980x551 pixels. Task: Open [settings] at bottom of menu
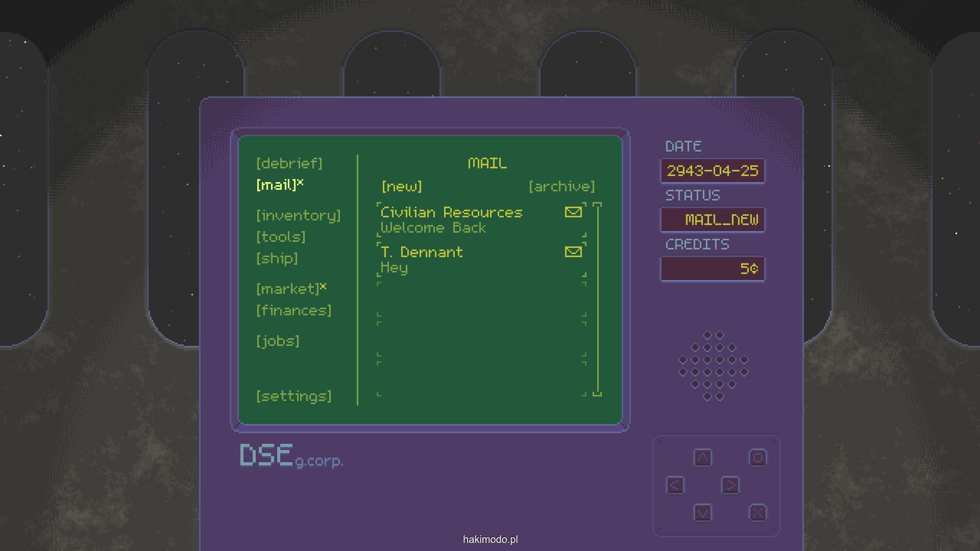[293, 396]
